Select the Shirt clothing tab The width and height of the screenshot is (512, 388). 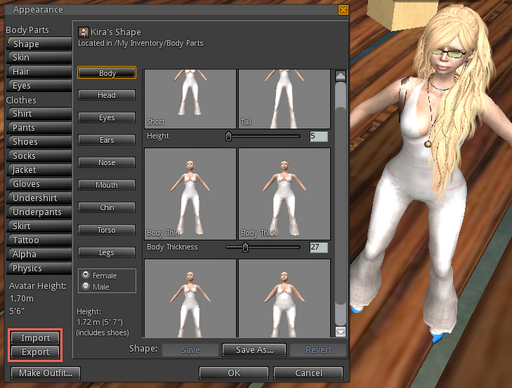[x=39, y=114]
